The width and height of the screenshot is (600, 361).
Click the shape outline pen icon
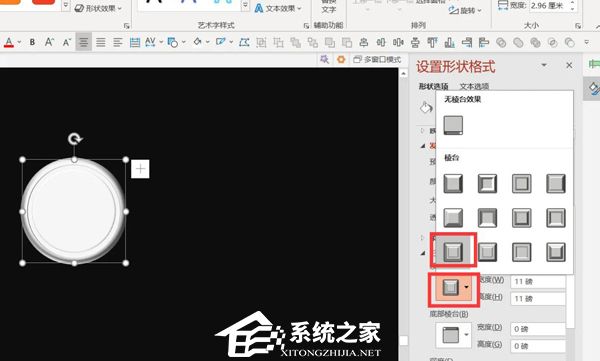coord(221,42)
